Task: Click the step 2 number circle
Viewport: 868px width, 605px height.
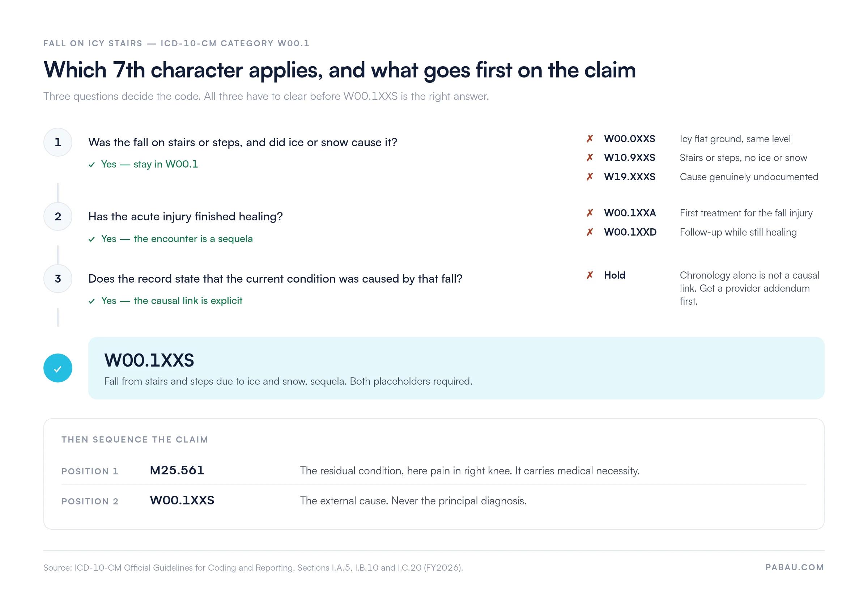Action: click(x=58, y=216)
